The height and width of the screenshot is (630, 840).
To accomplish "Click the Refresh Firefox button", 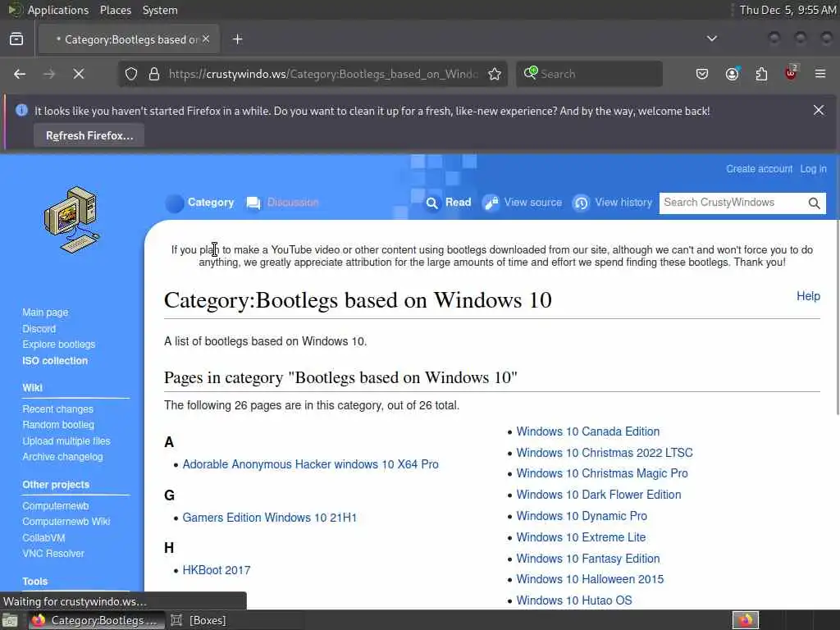I will coord(89,135).
